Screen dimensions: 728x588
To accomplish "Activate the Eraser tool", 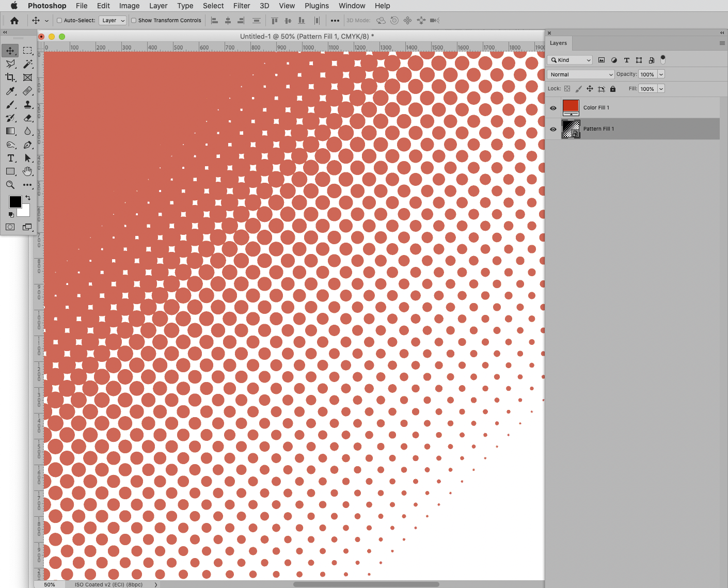I will tap(28, 118).
